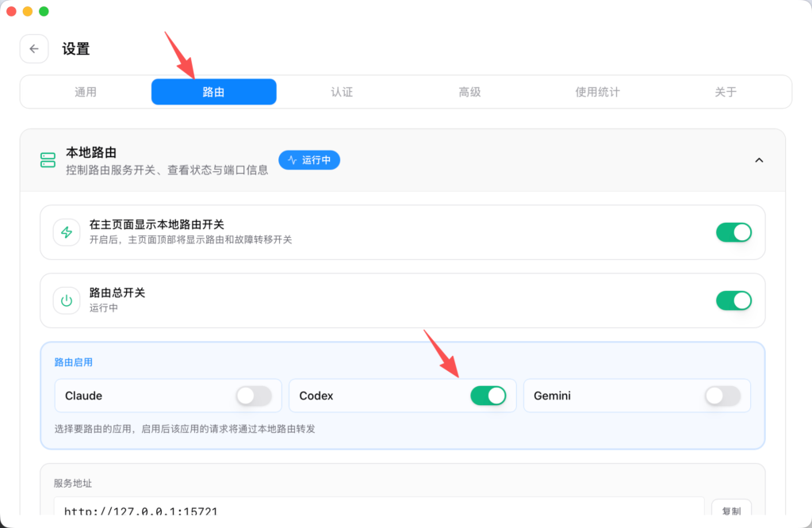Image resolution: width=812 pixels, height=528 pixels.
Task: Click the local routing server icon
Action: point(48,160)
